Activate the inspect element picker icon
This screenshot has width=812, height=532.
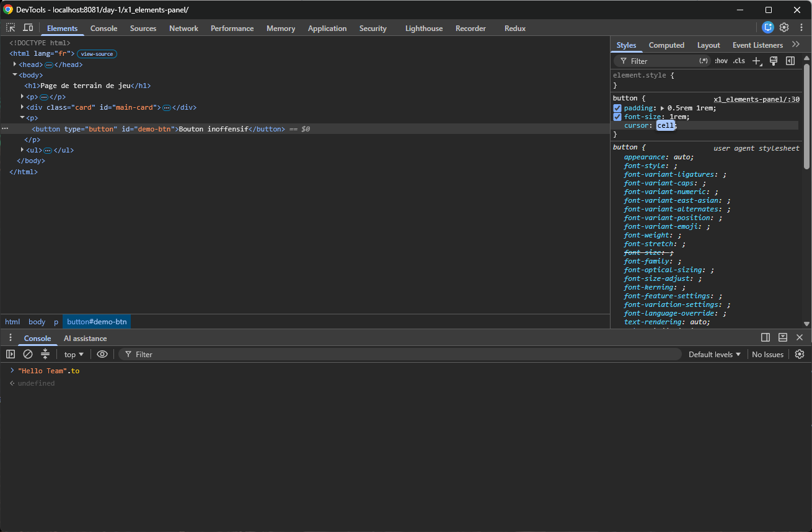pyautogui.click(x=11, y=28)
